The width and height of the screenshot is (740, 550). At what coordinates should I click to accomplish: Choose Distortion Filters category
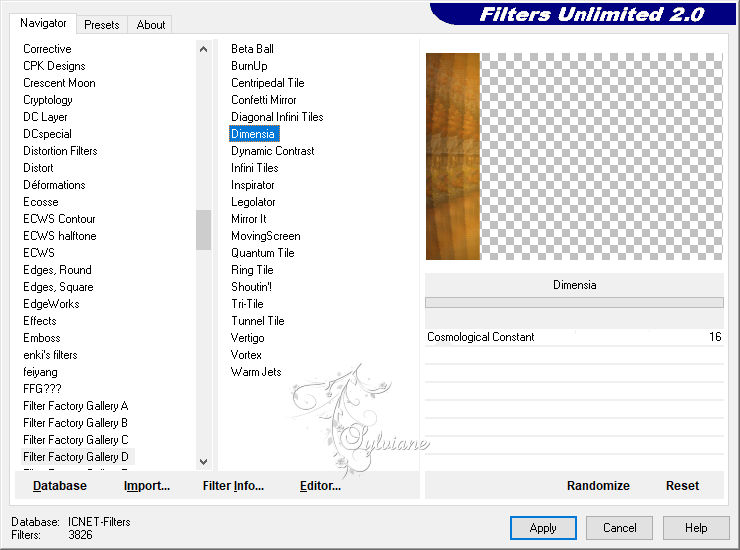click(x=60, y=151)
